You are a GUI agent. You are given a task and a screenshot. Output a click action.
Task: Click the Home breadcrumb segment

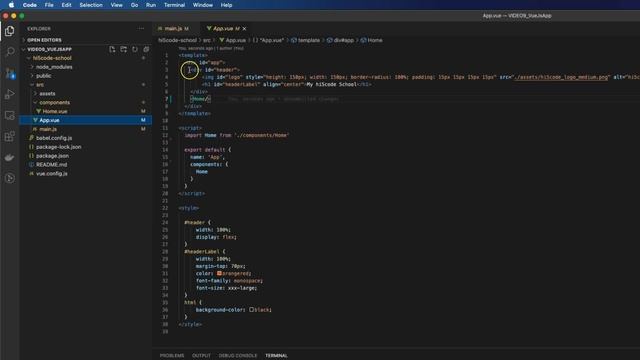(371, 40)
